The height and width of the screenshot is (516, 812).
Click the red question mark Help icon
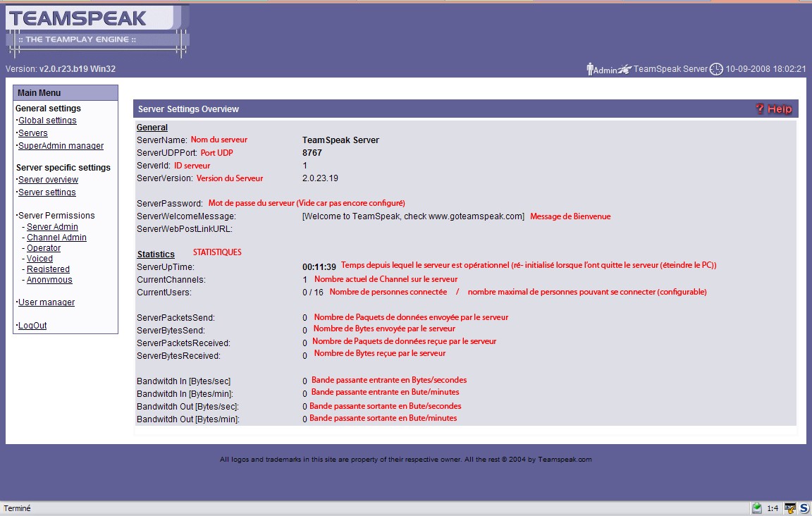(x=760, y=109)
